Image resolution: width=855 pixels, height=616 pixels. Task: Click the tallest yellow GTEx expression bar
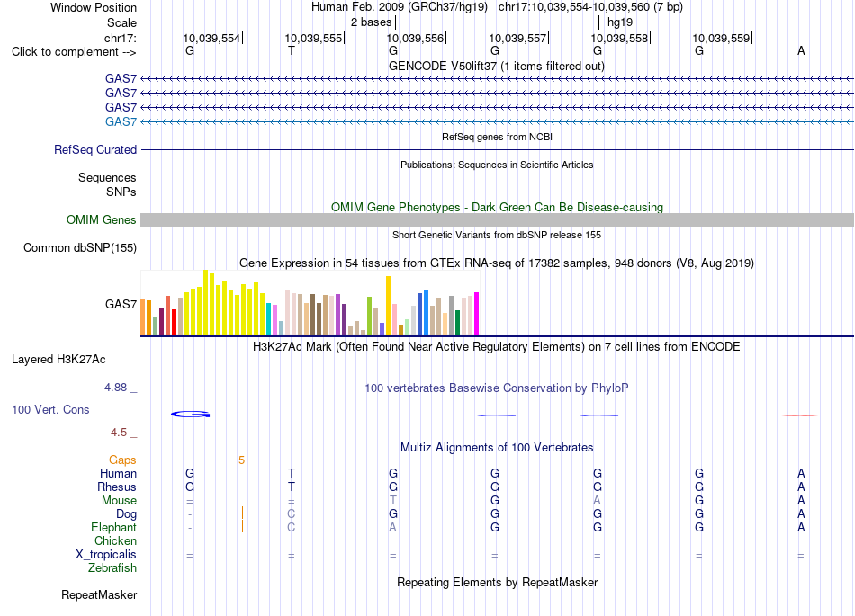click(x=205, y=302)
